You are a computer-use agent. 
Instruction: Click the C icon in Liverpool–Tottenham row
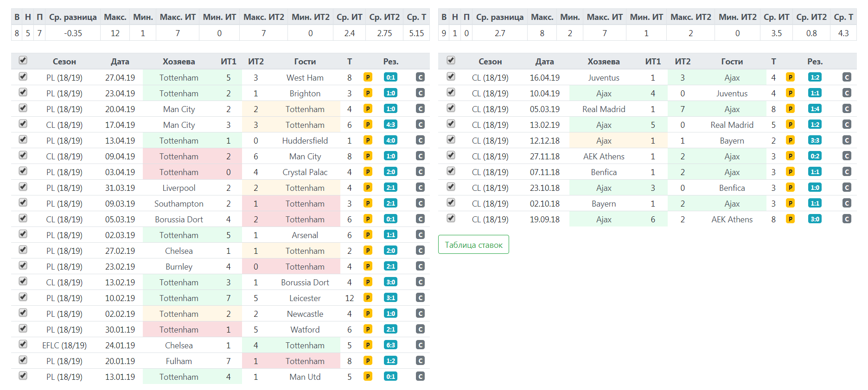point(421,188)
